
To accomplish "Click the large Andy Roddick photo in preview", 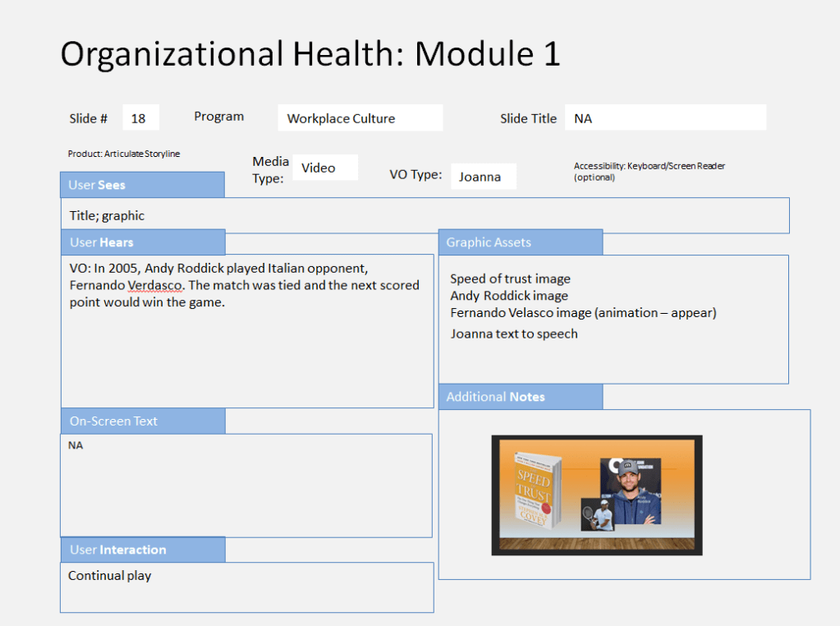I will click(631, 490).
